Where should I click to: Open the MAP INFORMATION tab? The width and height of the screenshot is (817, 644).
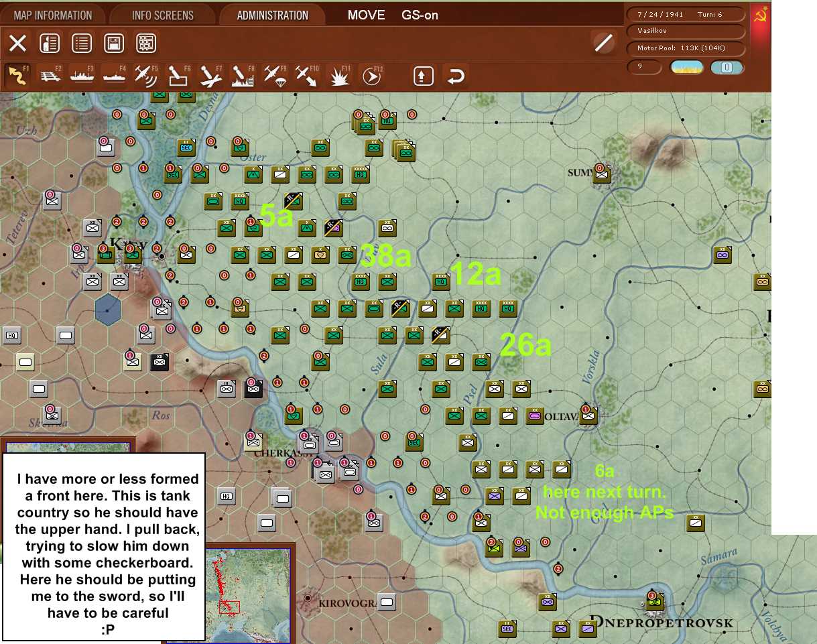[52, 15]
